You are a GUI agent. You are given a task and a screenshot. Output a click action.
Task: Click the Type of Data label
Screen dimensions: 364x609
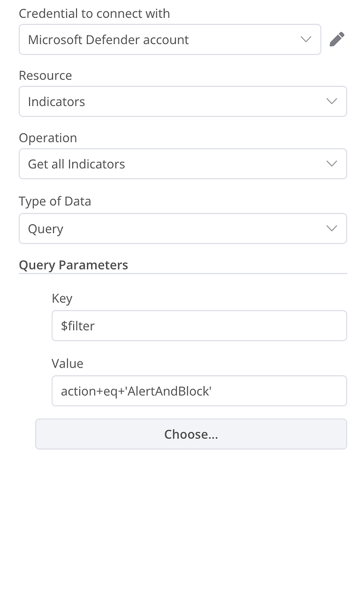55,201
